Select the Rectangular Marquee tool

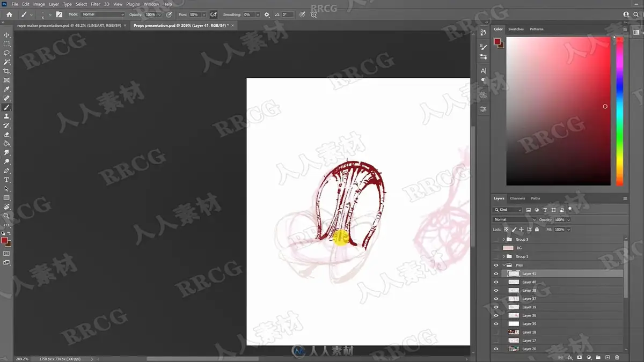[7, 44]
